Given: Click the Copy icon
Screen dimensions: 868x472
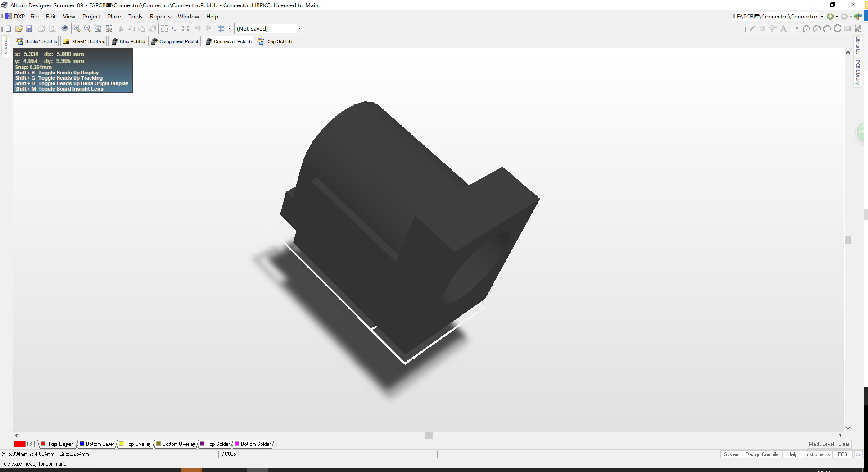Looking at the screenshot, I should point(131,28).
